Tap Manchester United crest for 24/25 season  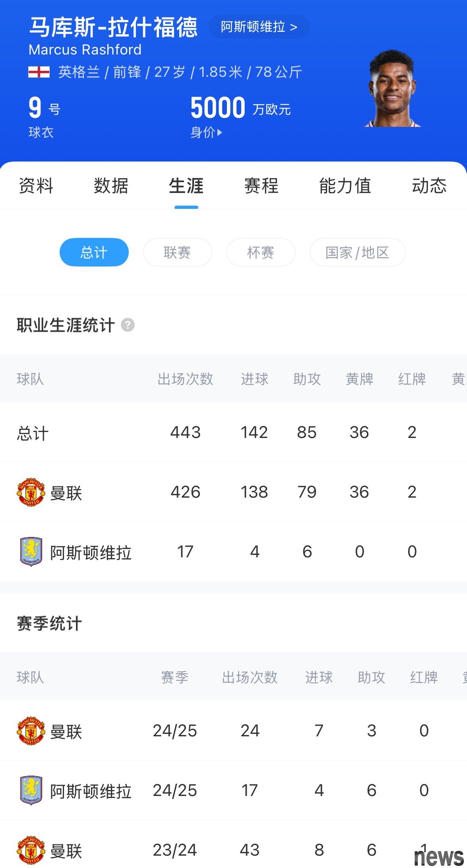31,731
